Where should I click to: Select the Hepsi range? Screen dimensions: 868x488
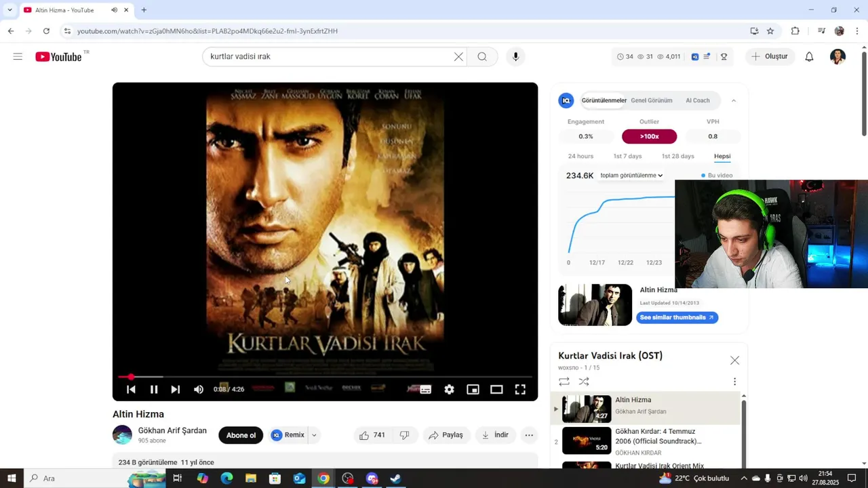(x=722, y=157)
